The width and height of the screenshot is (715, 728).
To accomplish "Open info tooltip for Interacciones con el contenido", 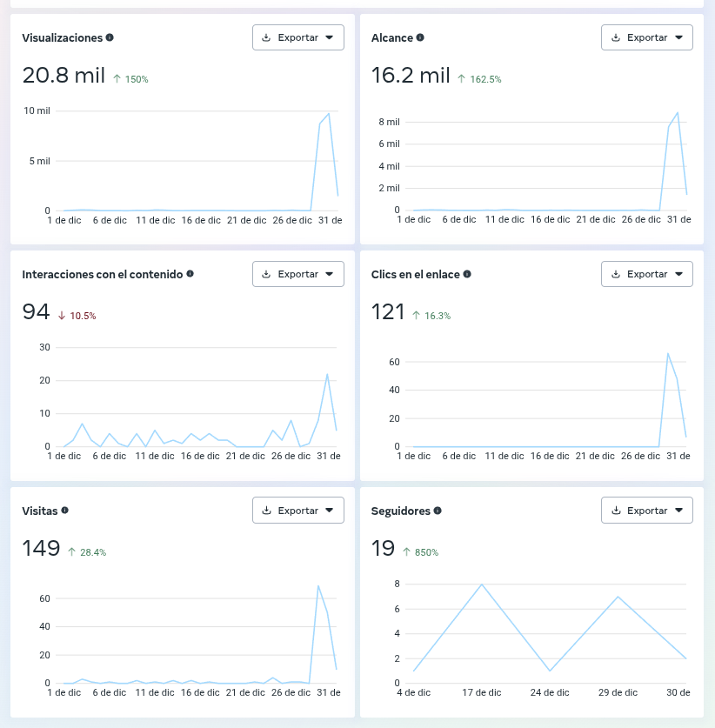I will pyautogui.click(x=190, y=274).
